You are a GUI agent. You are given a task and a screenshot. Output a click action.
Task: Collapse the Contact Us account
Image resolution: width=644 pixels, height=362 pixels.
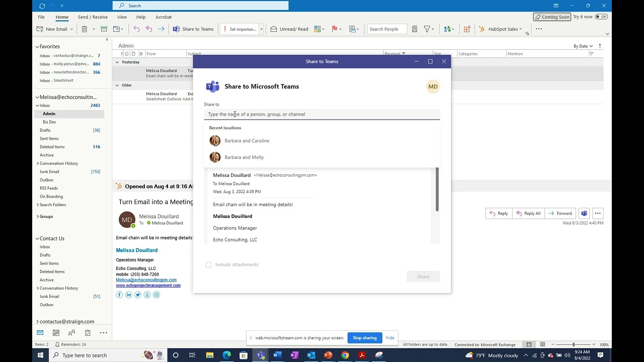(37, 239)
